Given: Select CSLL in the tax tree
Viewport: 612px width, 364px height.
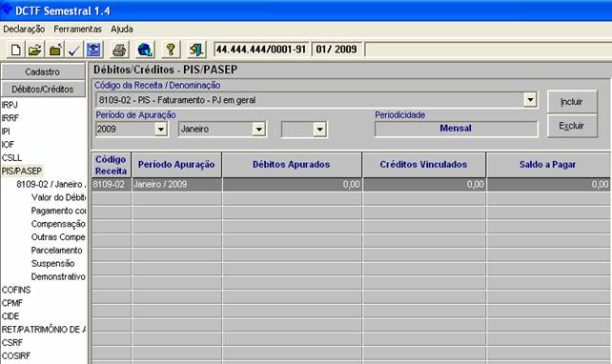Looking at the screenshot, I should (x=11, y=157).
